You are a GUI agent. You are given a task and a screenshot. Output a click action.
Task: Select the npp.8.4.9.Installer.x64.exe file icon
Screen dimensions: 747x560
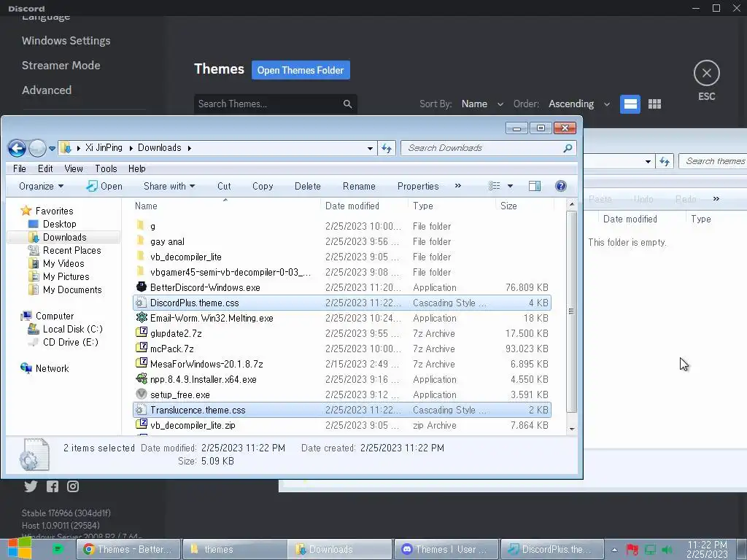(141, 379)
